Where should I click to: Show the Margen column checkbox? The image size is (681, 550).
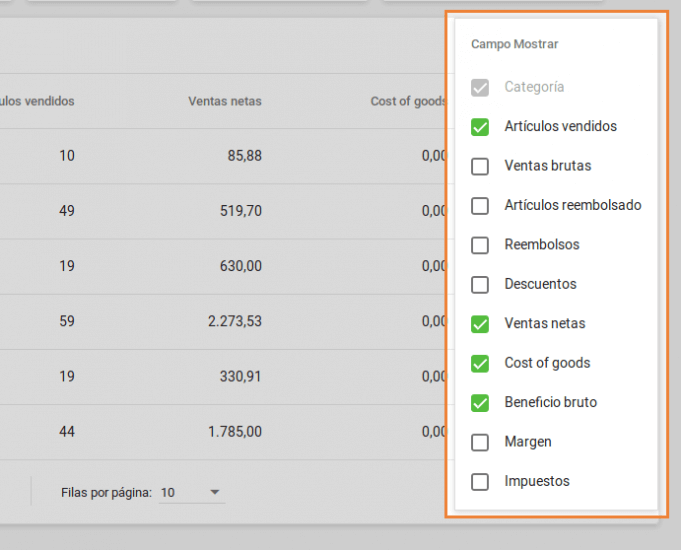click(480, 442)
